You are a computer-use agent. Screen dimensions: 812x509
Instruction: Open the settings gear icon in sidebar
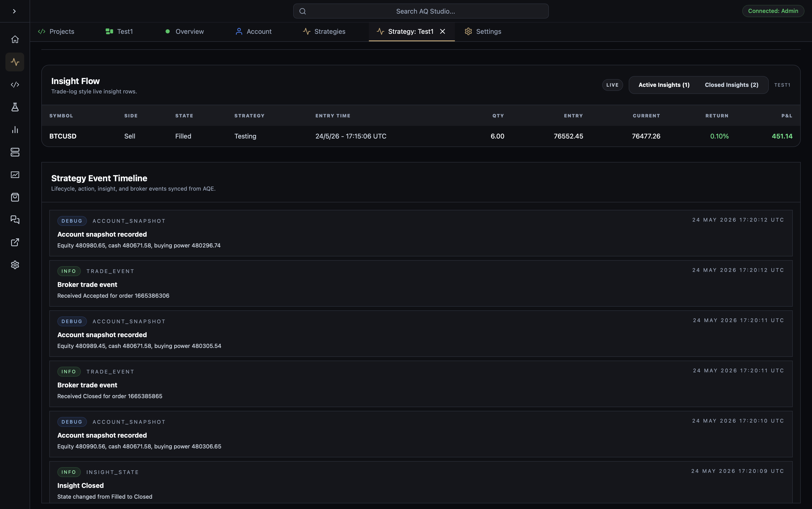(x=15, y=265)
